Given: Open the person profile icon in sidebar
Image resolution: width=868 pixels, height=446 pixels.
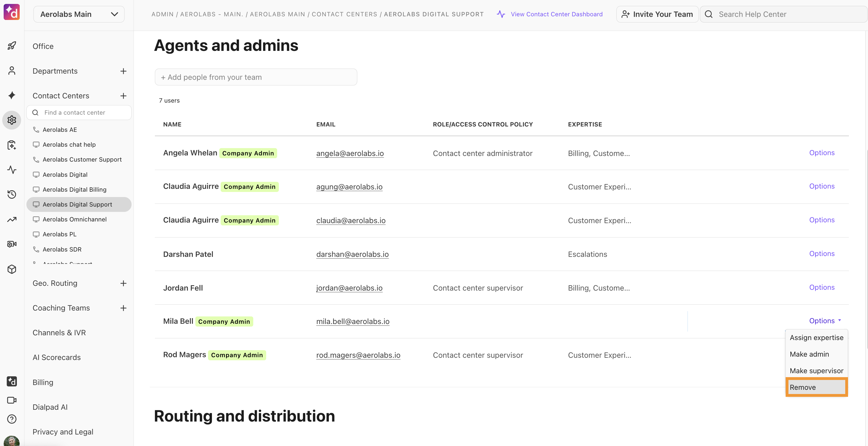Looking at the screenshot, I should click(x=12, y=71).
